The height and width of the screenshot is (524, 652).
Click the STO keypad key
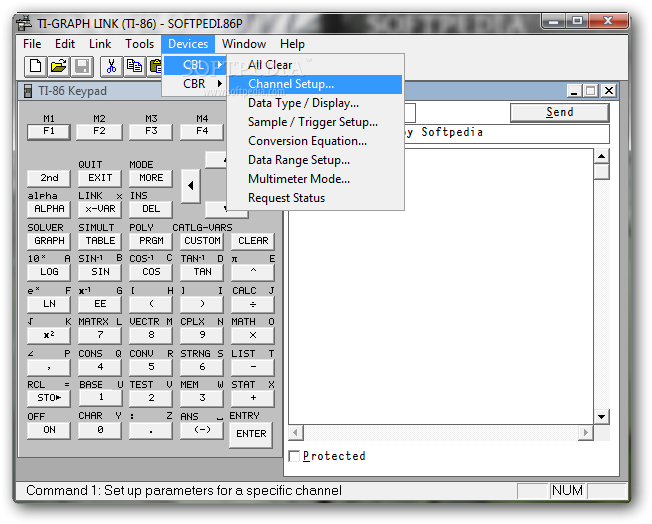coord(49,398)
